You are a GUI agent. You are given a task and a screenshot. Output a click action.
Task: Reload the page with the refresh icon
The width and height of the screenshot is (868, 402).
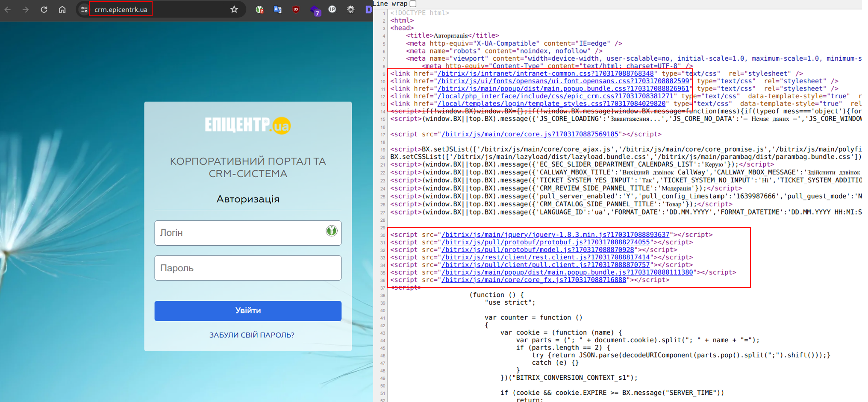44,9
